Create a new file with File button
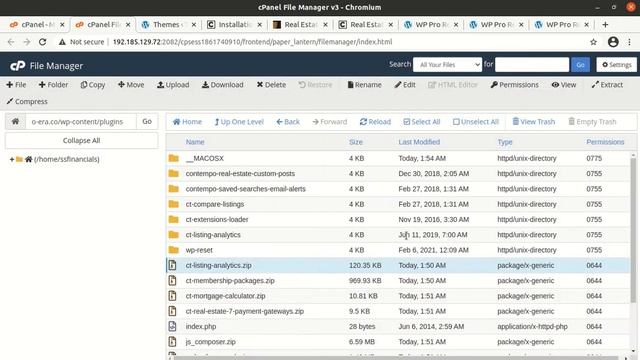Viewport: 640px width, 360px height. (16, 85)
